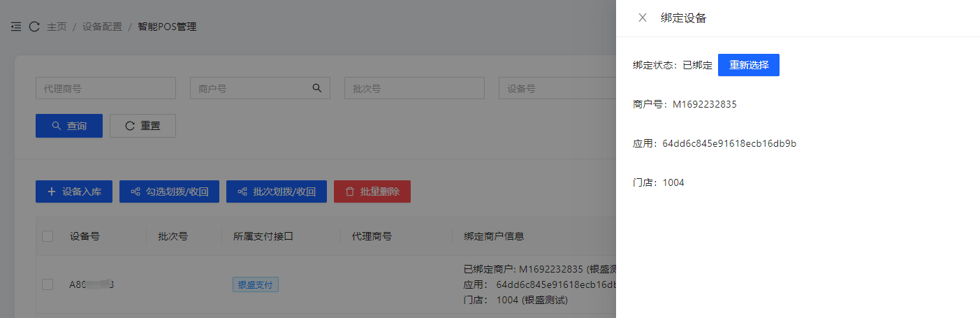Focus the 代理商号 input field
Viewport: 980px width, 318px height.
tap(105, 89)
